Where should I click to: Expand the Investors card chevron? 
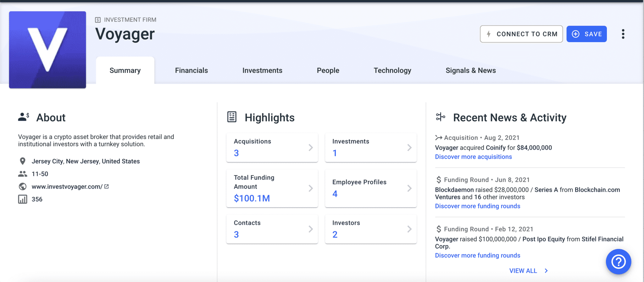409,229
